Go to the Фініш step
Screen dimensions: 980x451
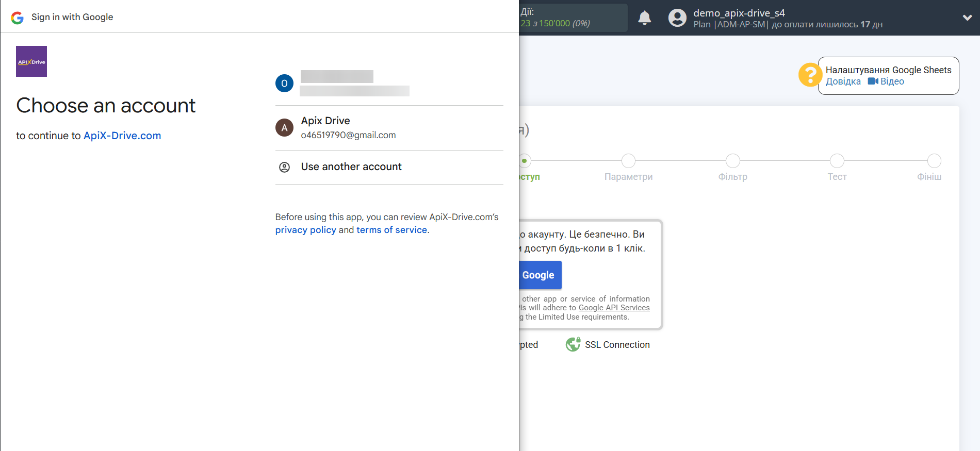(934, 161)
